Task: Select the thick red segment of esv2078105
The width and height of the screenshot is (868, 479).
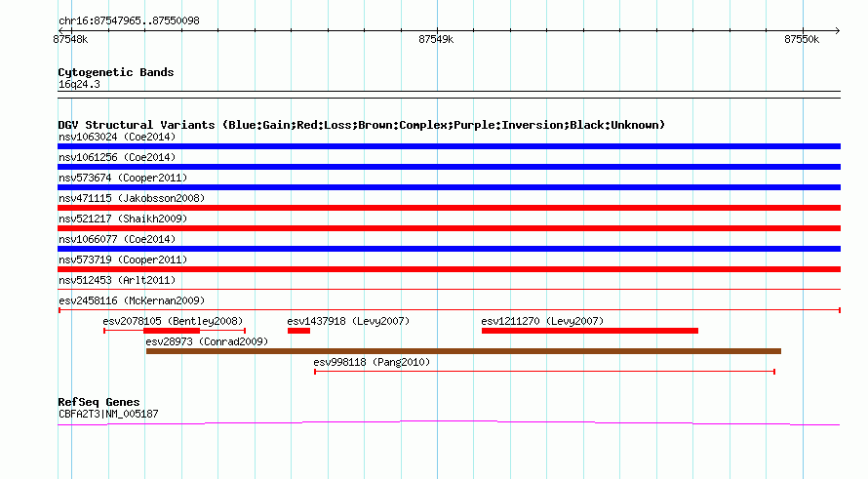Action: pos(172,331)
